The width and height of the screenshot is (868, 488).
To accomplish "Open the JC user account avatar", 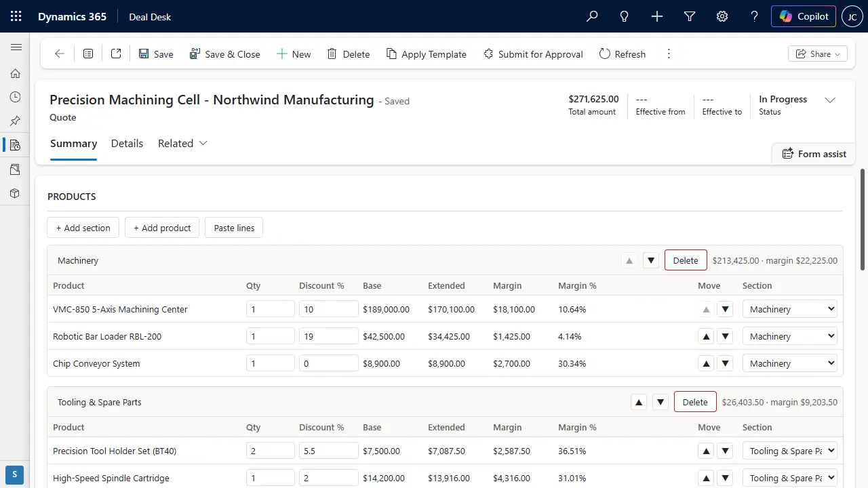I will pos(852,16).
